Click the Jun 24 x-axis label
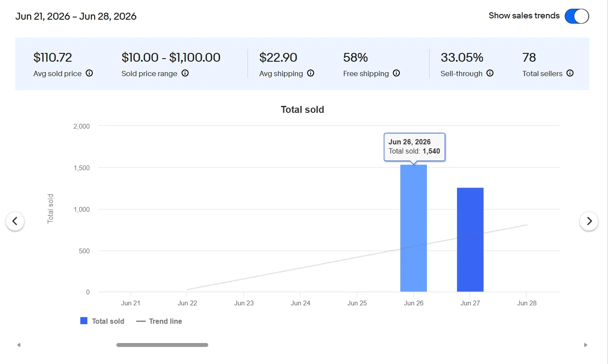Screen dimensions: 608x364 (301, 303)
